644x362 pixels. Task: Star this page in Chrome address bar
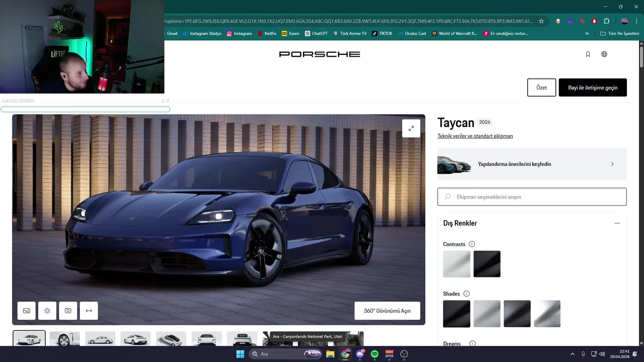click(541, 21)
